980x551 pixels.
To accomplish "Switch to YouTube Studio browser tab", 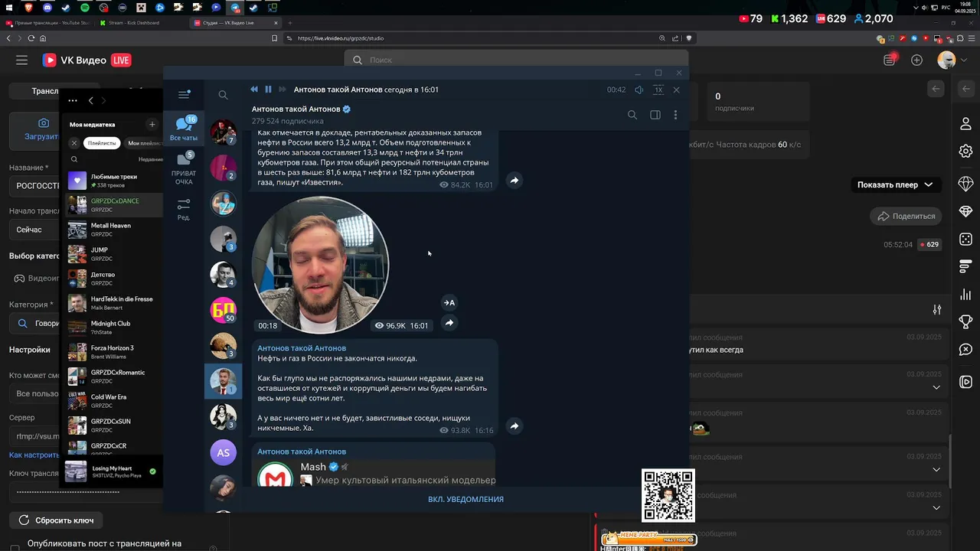I will pyautogui.click(x=47, y=23).
